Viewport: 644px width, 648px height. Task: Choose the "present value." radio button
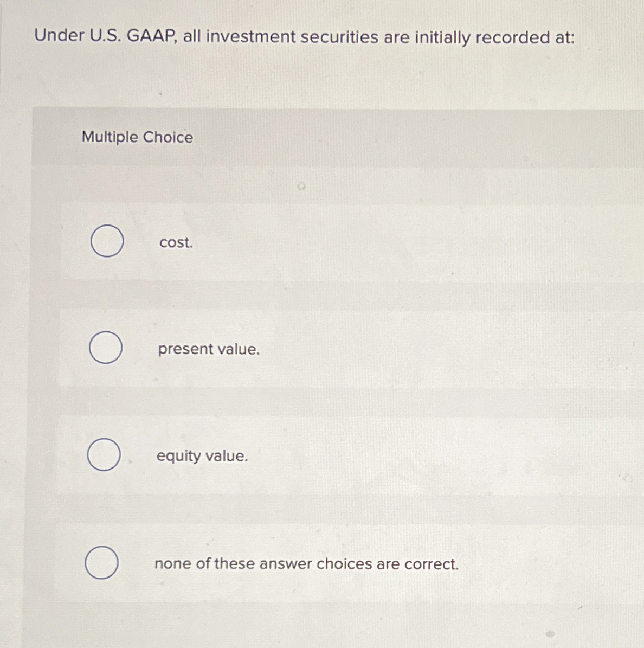click(105, 348)
